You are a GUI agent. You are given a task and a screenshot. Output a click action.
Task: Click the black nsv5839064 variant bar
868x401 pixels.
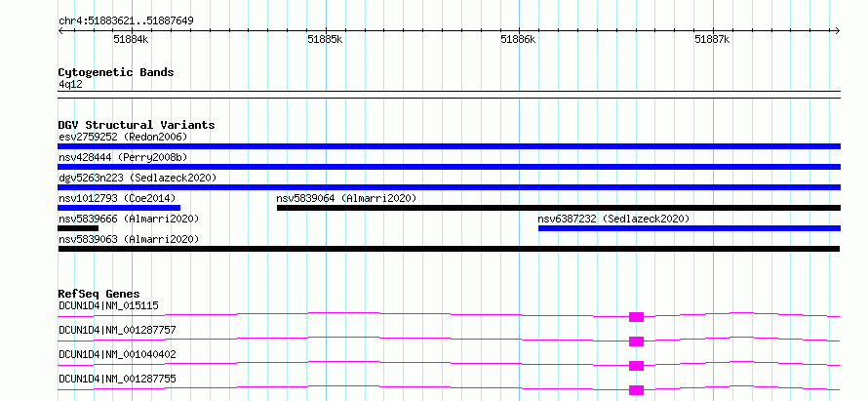click(x=559, y=208)
